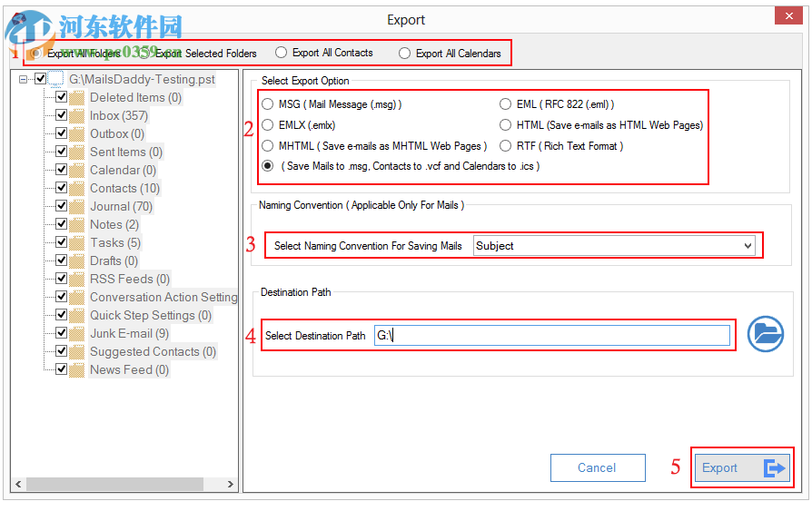
Task: Select Export All Calendars radio button
Action: click(404, 54)
